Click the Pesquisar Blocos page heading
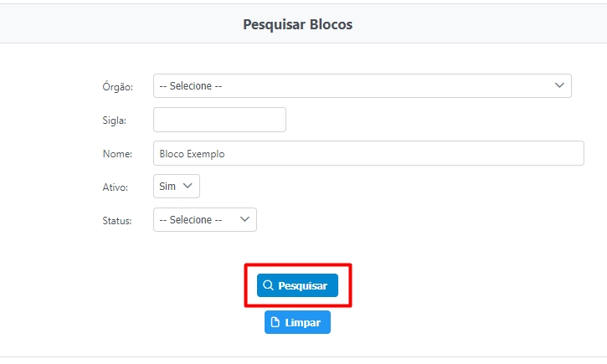The image size is (607, 364). point(297,24)
